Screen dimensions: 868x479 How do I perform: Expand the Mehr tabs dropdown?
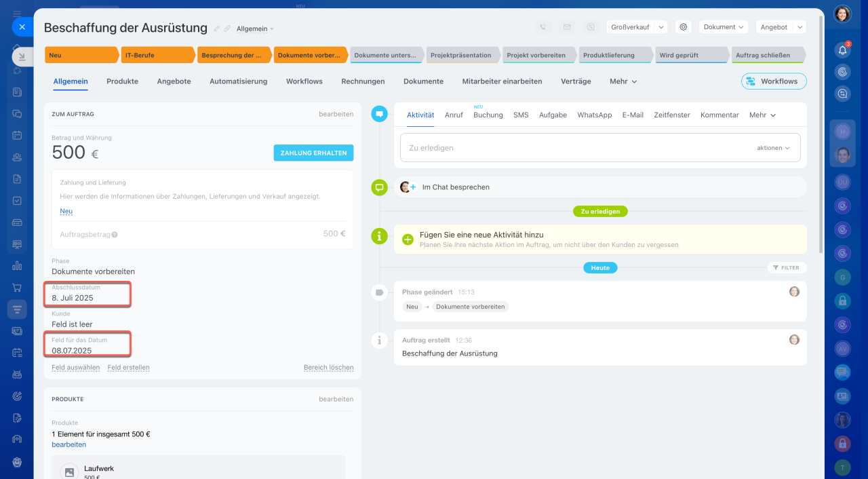pyautogui.click(x=623, y=81)
